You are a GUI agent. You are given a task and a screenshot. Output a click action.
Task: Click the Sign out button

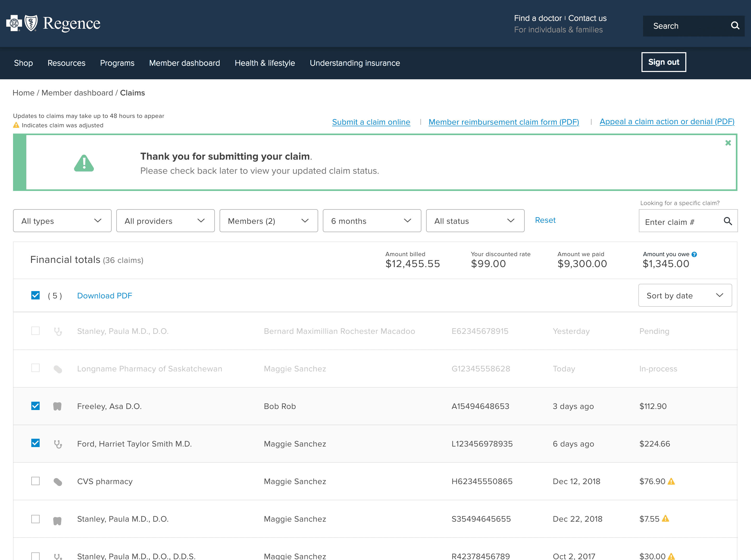663,62
